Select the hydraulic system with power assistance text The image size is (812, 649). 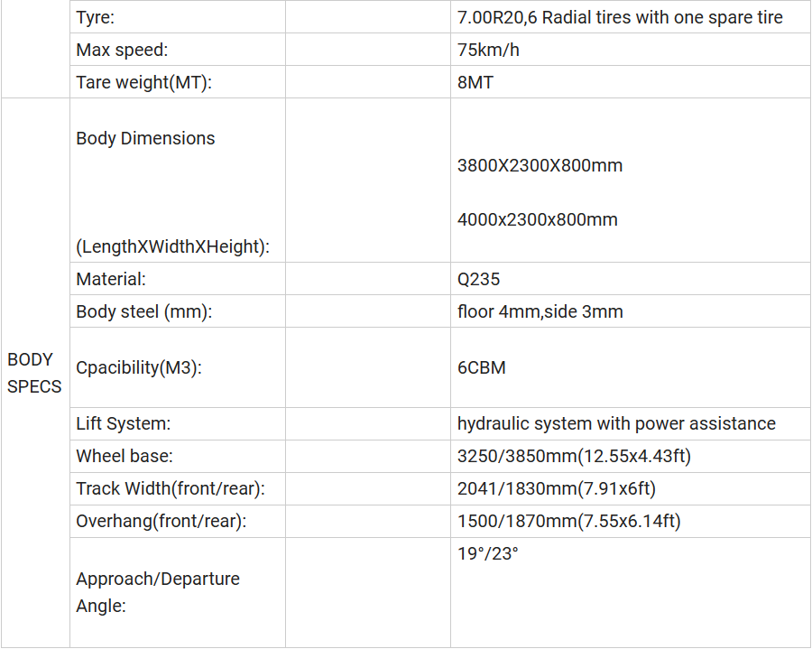pos(616,423)
